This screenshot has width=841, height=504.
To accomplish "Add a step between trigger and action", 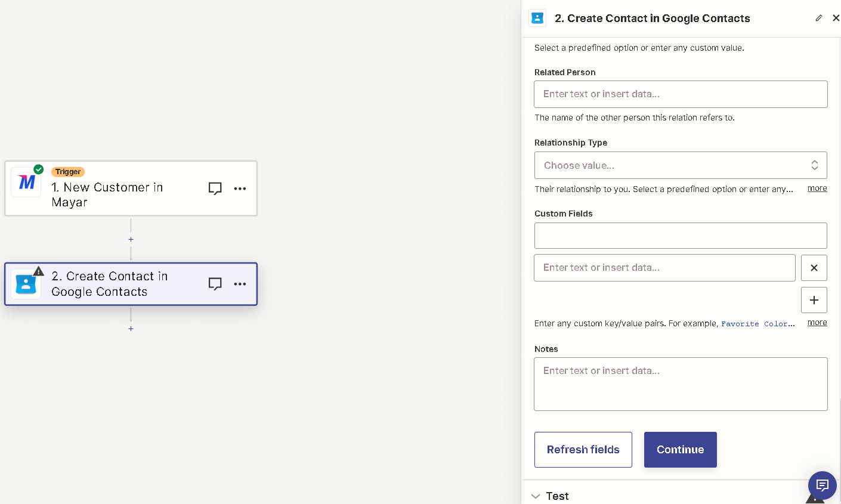I will [131, 239].
